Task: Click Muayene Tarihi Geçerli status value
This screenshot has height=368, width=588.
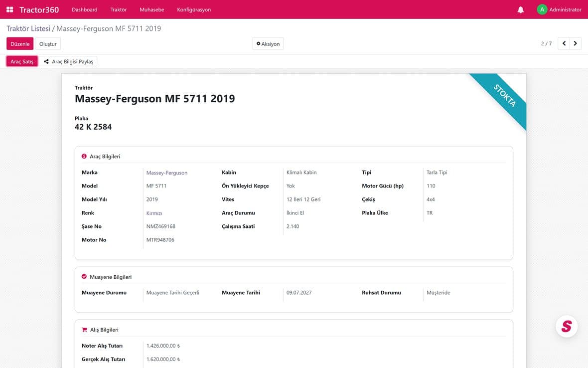Action: pos(172,293)
